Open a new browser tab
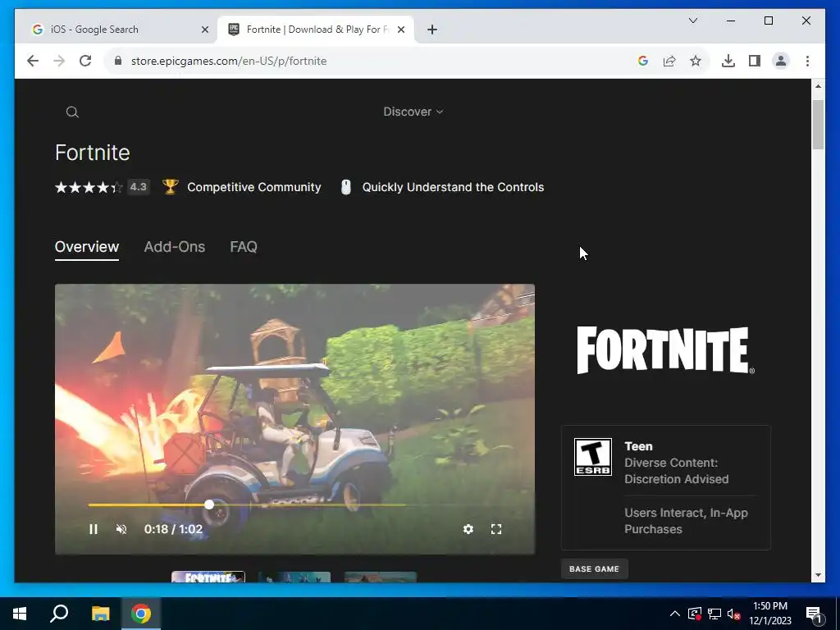Viewport: 840px width, 630px height. pos(432,30)
